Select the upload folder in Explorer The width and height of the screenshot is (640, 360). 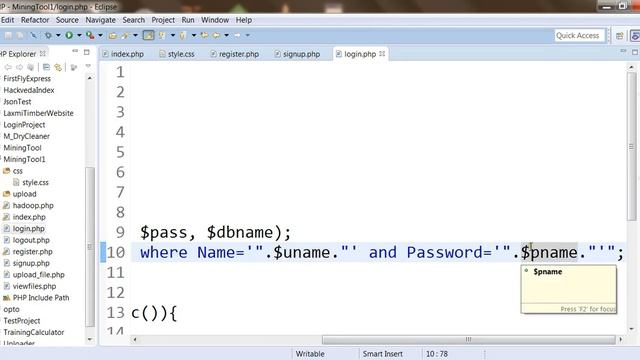(x=20, y=194)
